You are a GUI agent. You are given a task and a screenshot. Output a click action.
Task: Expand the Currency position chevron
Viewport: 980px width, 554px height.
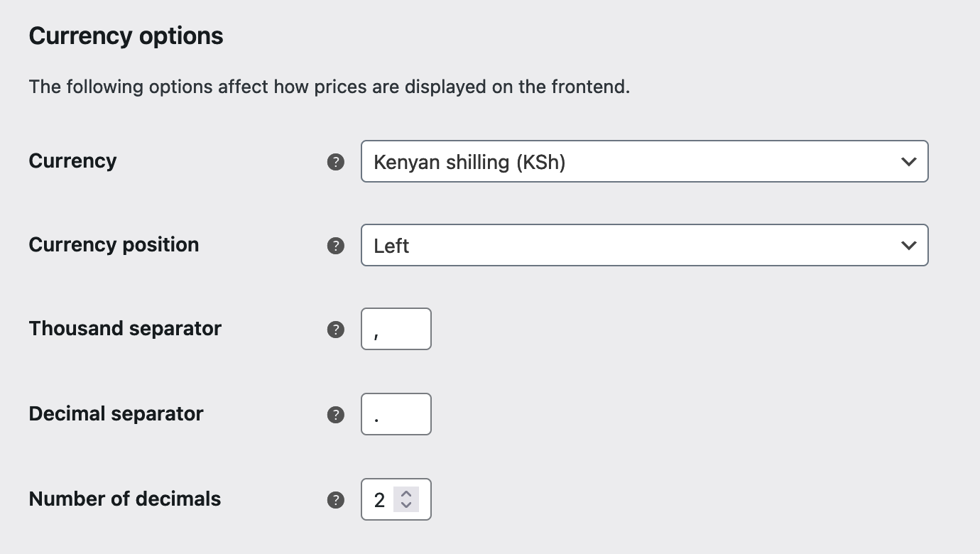coord(909,245)
